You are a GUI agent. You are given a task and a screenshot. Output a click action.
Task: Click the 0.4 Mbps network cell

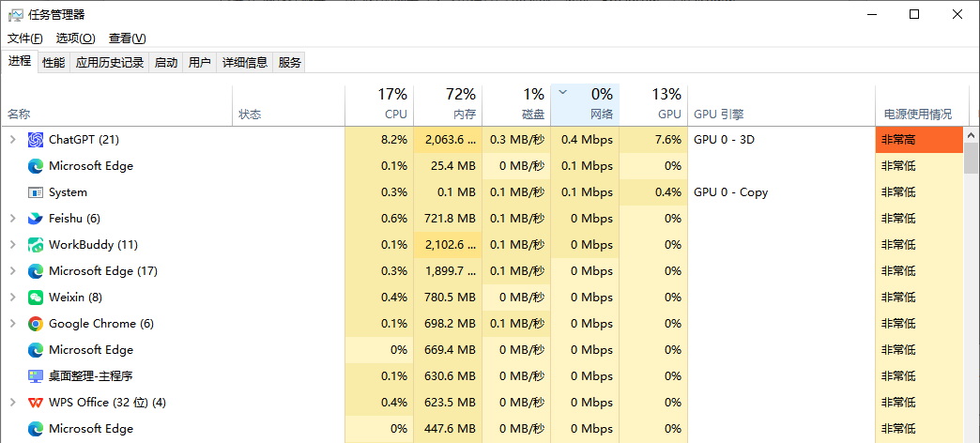[585, 140]
